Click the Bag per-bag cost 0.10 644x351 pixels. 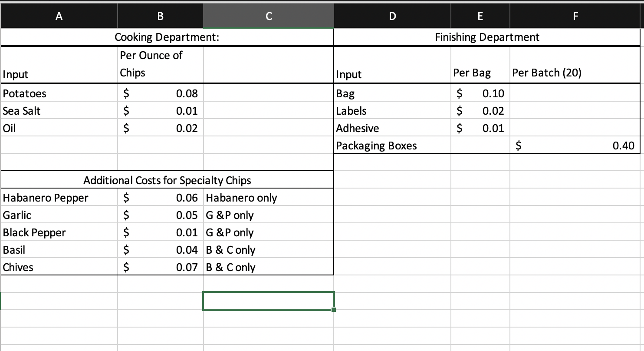tap(480, 93)
